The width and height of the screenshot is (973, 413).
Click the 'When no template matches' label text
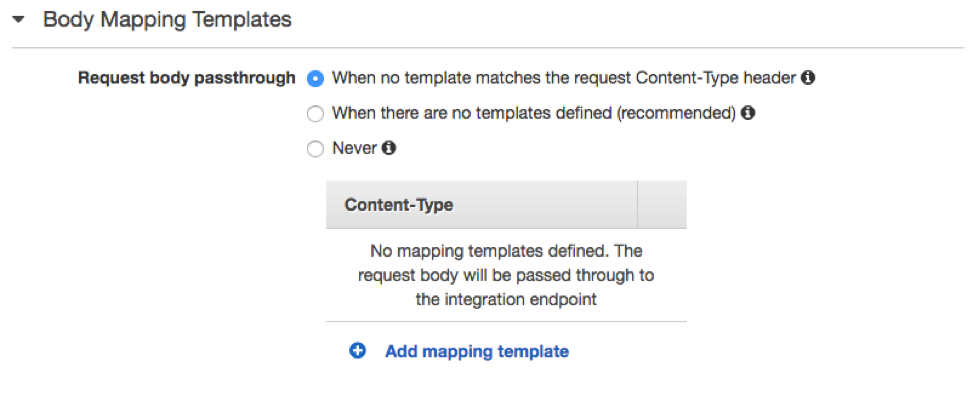click(x=565, y=77)
